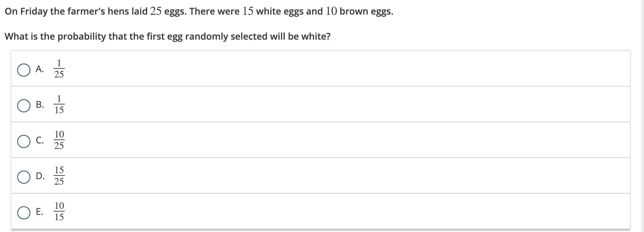Image resolution: width=644 pixels, height=232 pixels.
Task: Select radio button for option B
Action: [24, 106]
